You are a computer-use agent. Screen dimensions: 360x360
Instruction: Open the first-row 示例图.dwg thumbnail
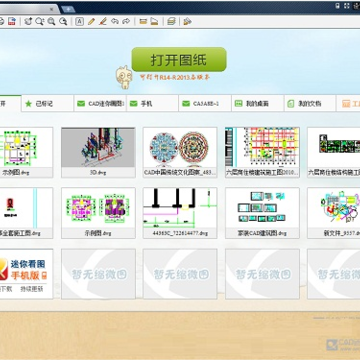[26, 152]
